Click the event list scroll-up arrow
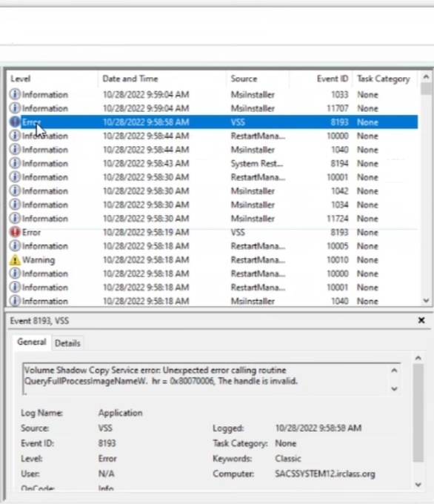This screenshot has height=504, width=434. pyautogui.click(x=426, y=77)
